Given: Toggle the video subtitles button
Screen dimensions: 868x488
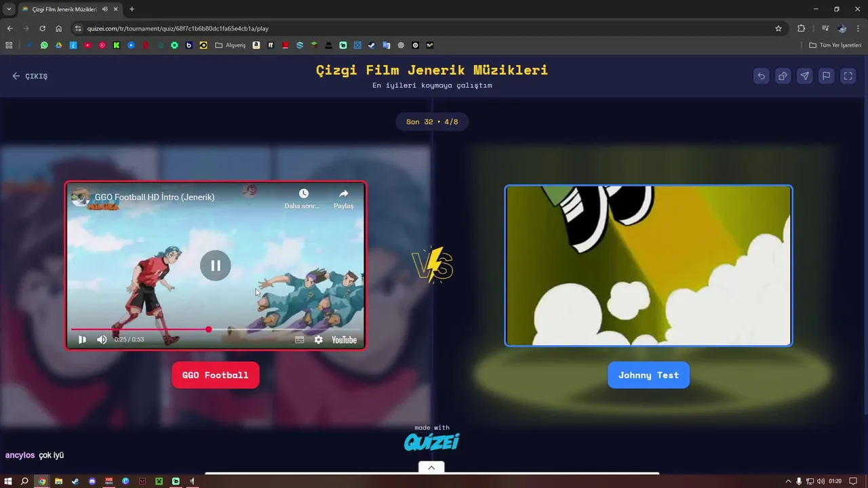Looking at the screenshot, I should (300, 340).
